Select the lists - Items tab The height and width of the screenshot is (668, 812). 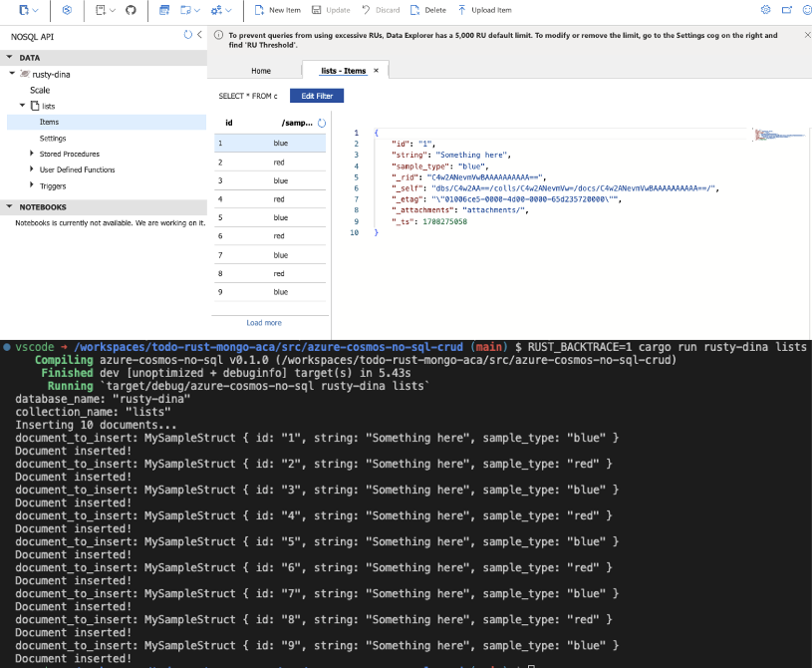pyautogui.click(x=344, y=71)
